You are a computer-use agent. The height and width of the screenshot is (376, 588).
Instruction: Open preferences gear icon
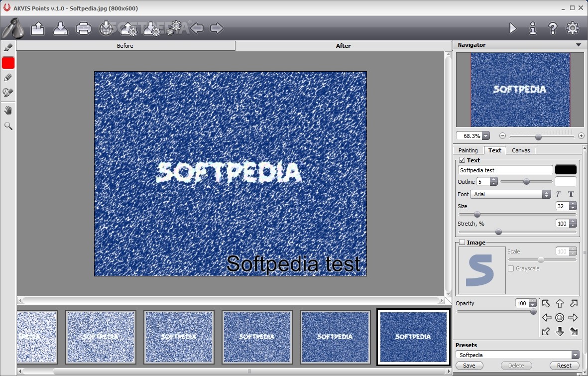(x=572, y=28)
